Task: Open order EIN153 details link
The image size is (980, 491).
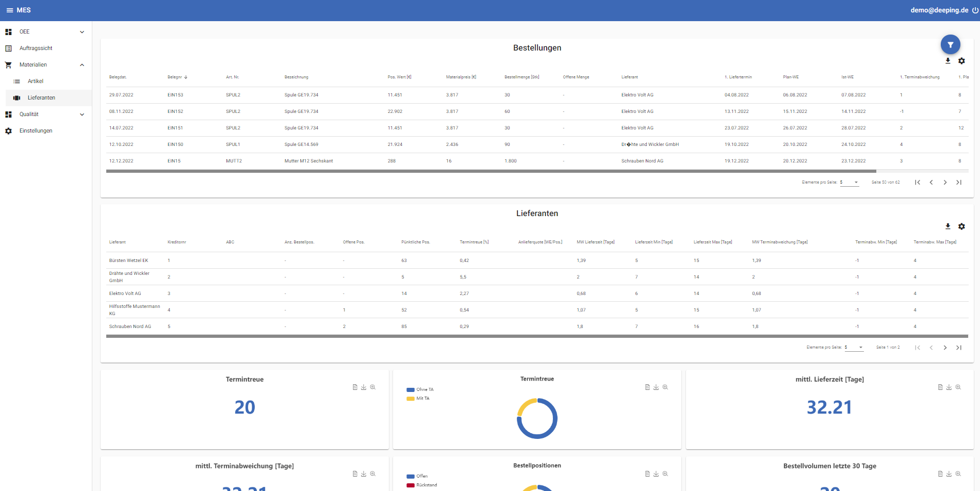Action: [x=175, y=95]
